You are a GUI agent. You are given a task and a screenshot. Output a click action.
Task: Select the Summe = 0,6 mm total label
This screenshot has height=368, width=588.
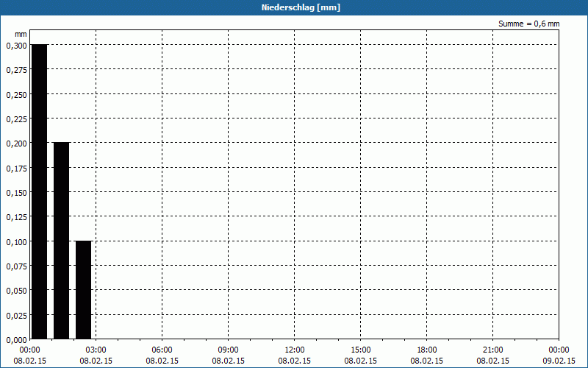point(528,24)
